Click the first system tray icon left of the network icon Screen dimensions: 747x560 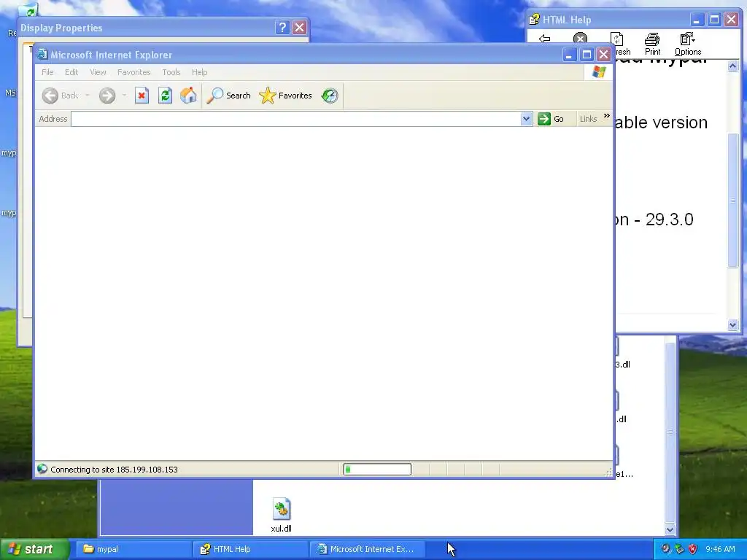click(x=665, y=549)
